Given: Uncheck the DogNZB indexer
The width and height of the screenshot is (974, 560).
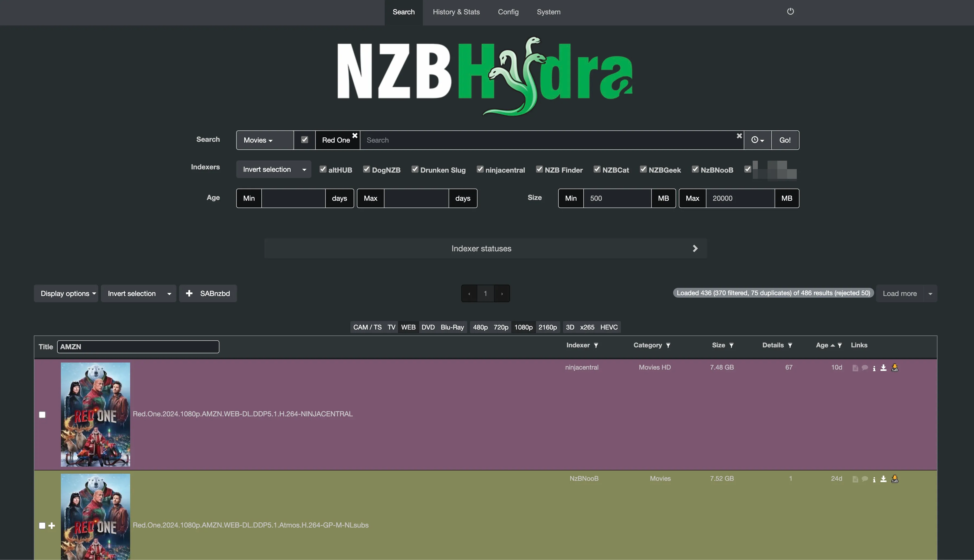Looking at the screenshot, I should (366, 169).
